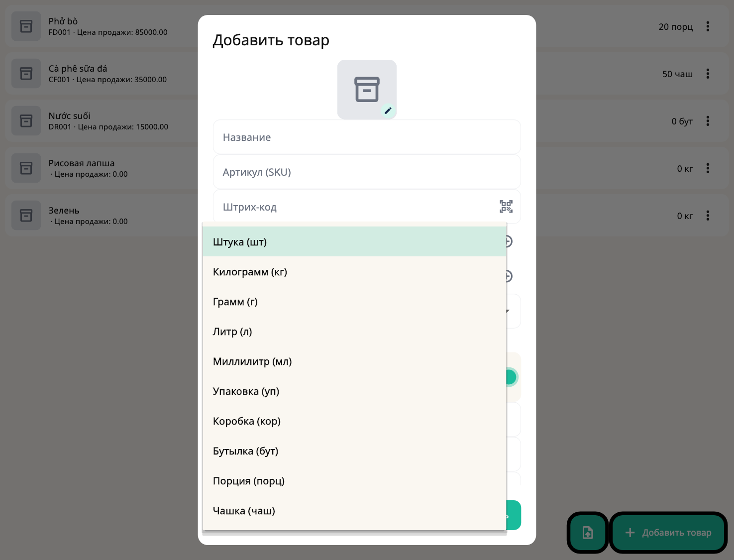Click the Зелень product name

pos(64,211)
